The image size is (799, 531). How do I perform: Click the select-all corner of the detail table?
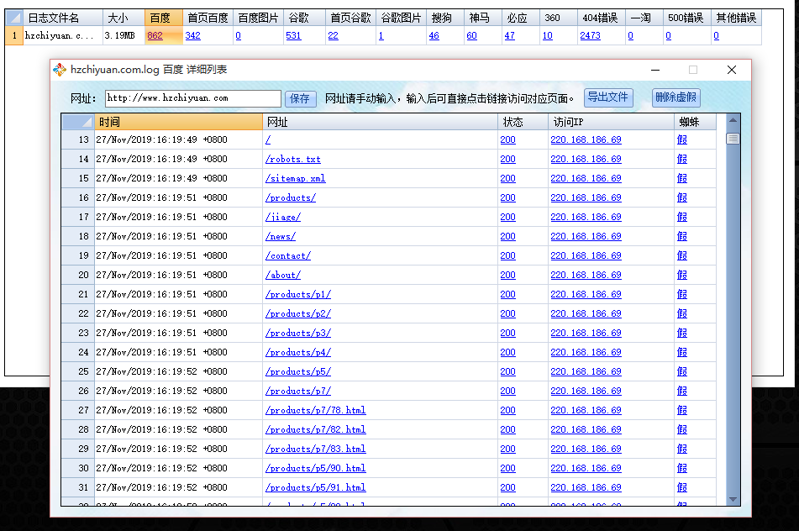pos(78,122)
